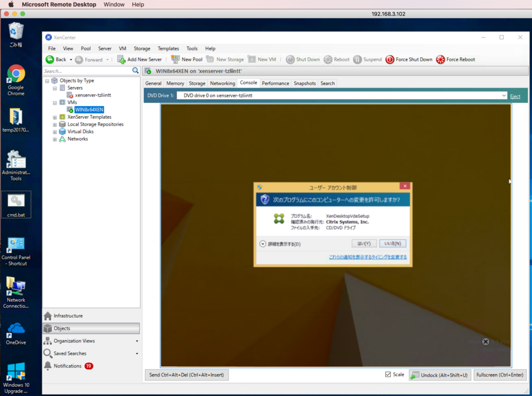Click the red Force Shut Down icon
The image size is (532, 396).
(x=390, y=60)
